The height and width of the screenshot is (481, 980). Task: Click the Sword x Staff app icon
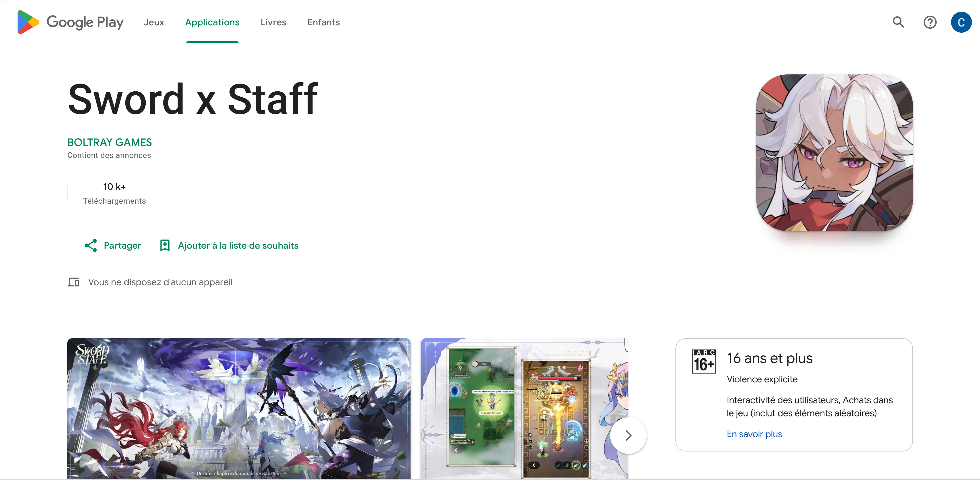pyautogui.click(x=834, y=152)
